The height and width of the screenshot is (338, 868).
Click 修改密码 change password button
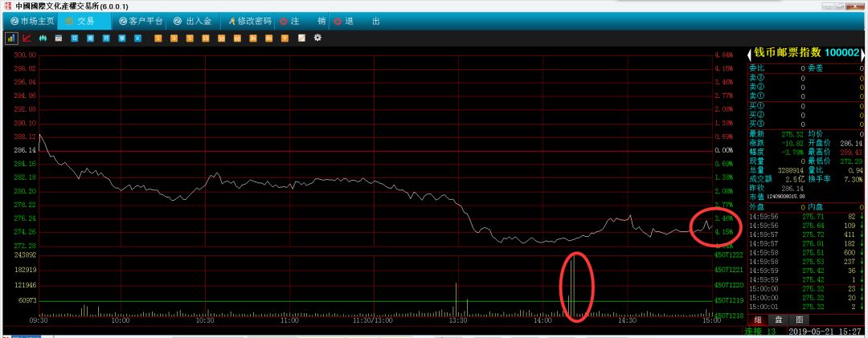[250, 22]
